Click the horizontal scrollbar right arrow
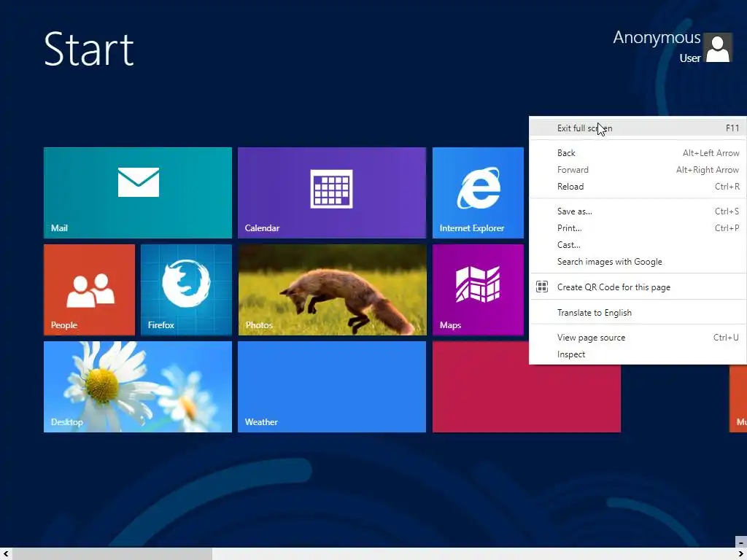The height and width of the screenshot is (560, 747). pos(741,554)
